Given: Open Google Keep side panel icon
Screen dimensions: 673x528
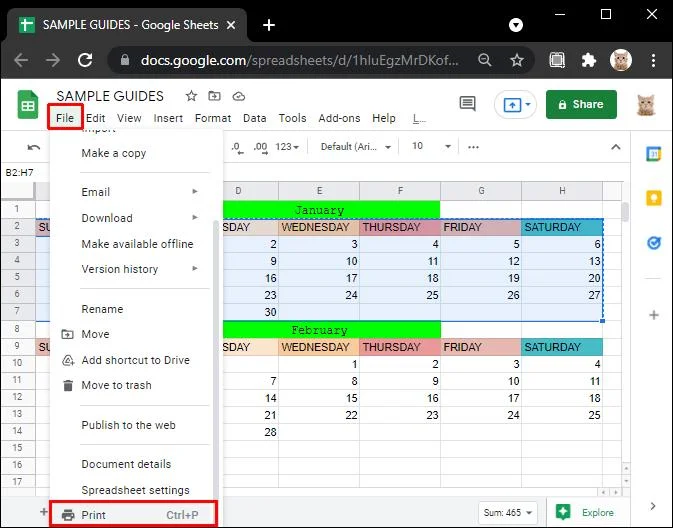Looking at the screenshot, I should [653, 198].
